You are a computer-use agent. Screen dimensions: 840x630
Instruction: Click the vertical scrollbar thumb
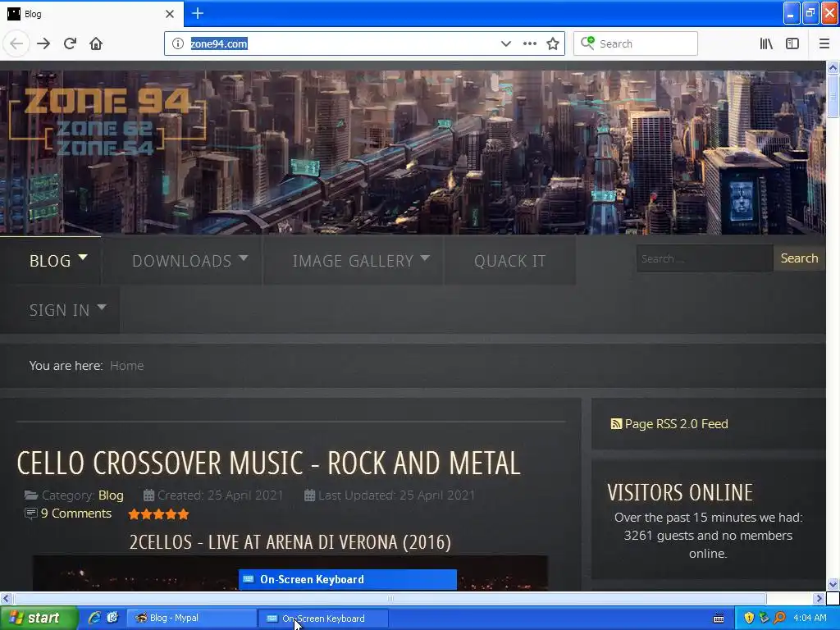(x=833, y=96)
